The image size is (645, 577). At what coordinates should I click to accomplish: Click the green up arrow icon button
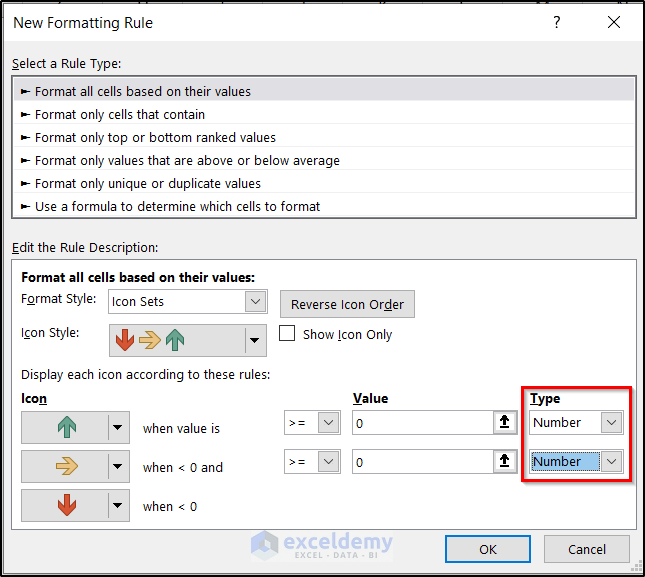click(x=66, y=428)
